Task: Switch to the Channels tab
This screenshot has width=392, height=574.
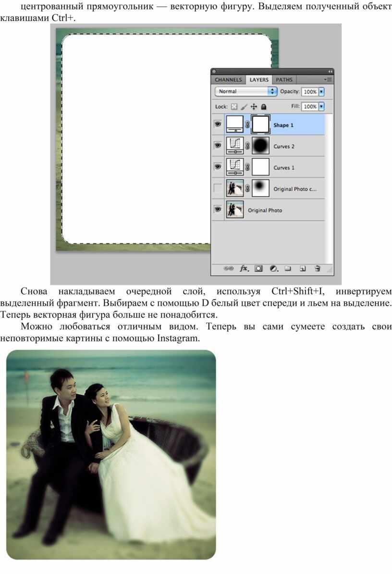Action: pyautogui.click(x=228, y=79)
